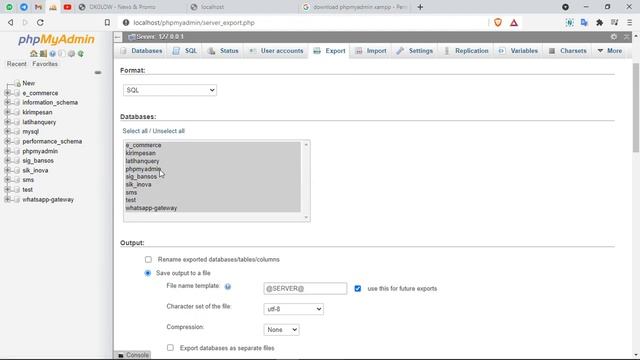
Task: Open the Console bar
Action: 133,355
